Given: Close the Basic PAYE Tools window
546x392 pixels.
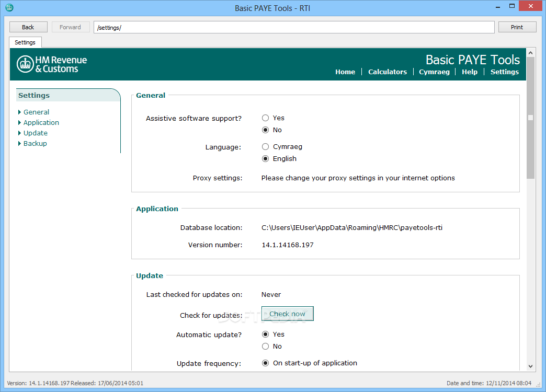Looking at the screenshot, I should (x=531, y=6).
